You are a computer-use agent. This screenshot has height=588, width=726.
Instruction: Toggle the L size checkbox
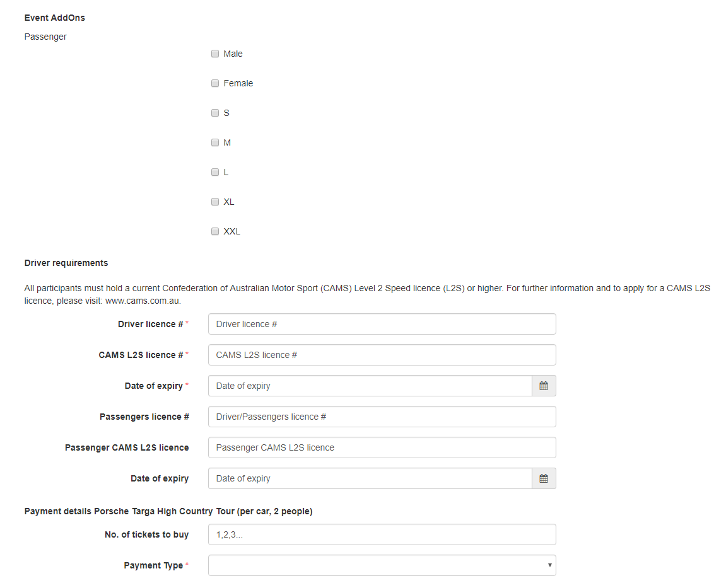click(x=215, y=172)
